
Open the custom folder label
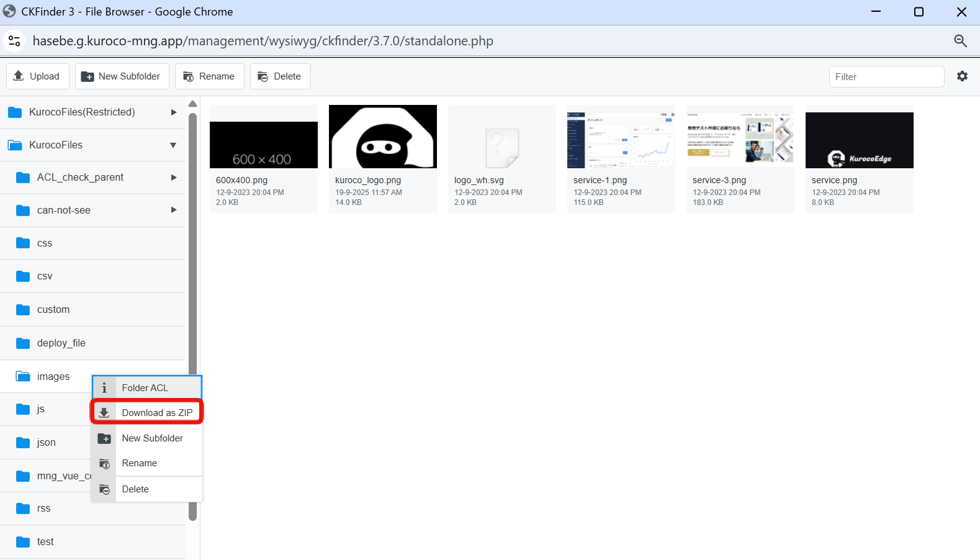click(53, 309)
